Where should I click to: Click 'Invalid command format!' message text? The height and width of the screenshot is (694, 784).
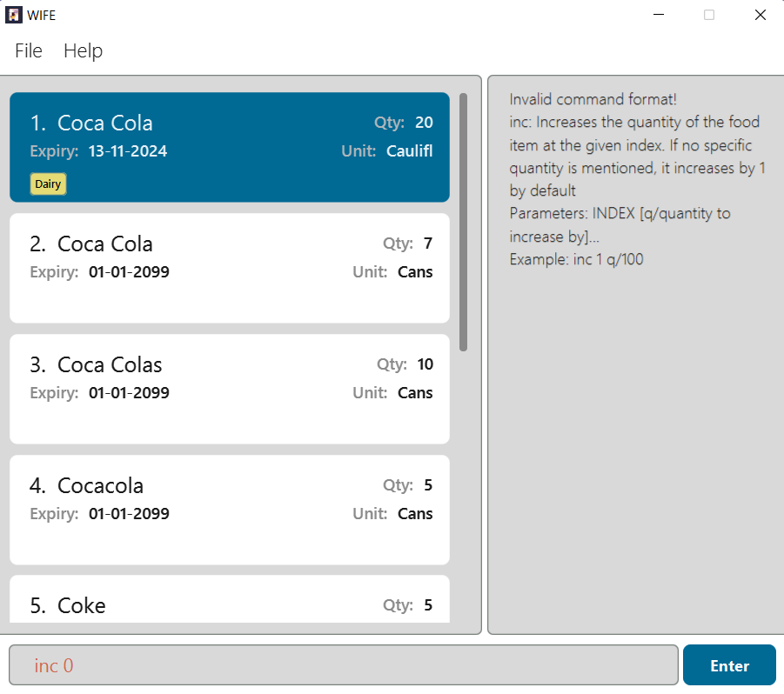coord(593,99)
